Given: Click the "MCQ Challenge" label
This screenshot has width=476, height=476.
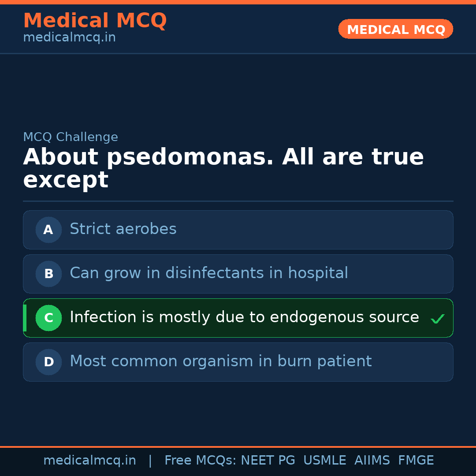Looking at the screenshot, I should 71,137.
